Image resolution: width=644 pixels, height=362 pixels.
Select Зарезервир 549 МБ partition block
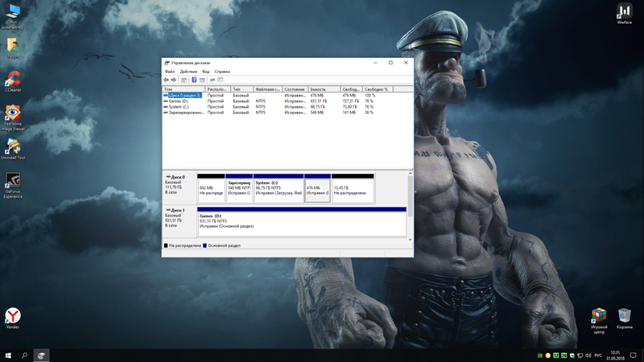coord(238,188)
